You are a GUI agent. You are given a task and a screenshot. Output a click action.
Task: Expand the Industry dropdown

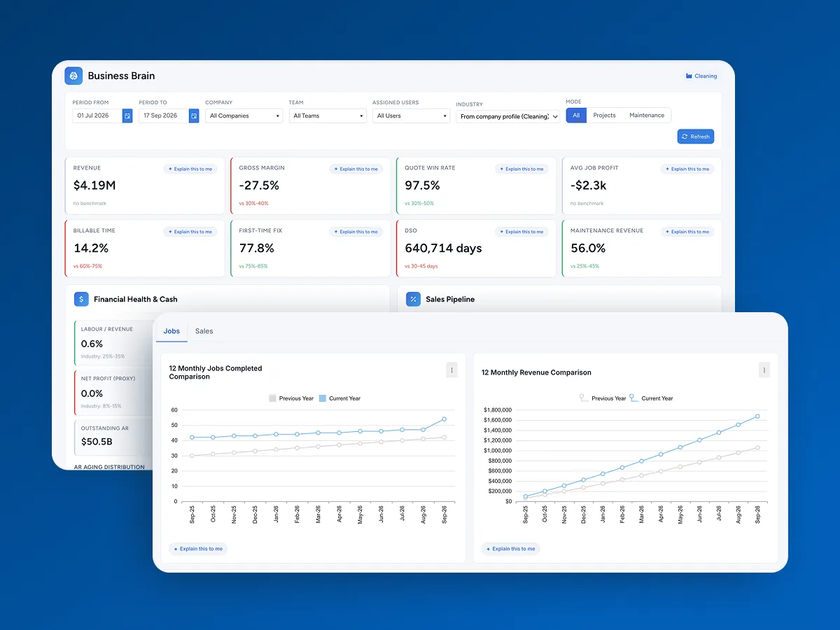(508, 116)
